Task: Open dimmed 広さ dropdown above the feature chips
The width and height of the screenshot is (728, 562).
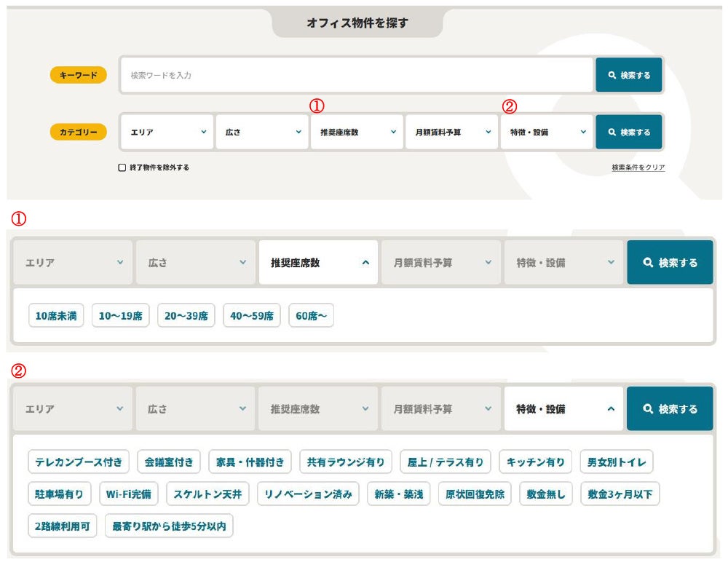Action: tap(195, 408)
